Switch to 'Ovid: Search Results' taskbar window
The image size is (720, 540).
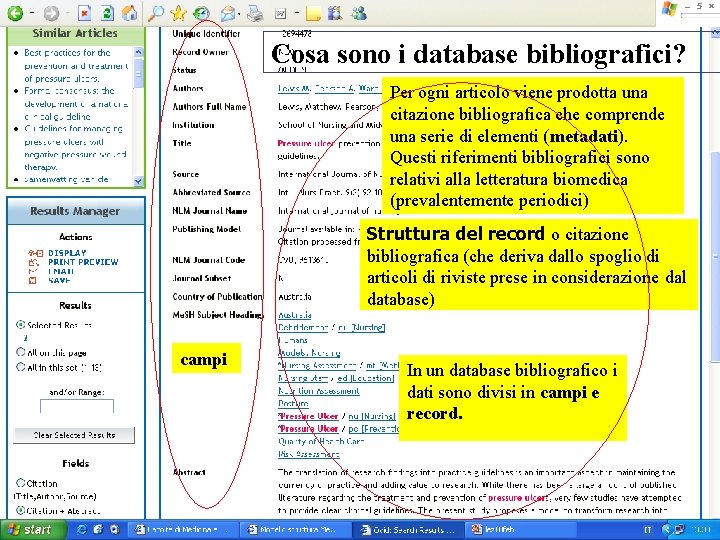pyautogui.click(x=410, y=529)
